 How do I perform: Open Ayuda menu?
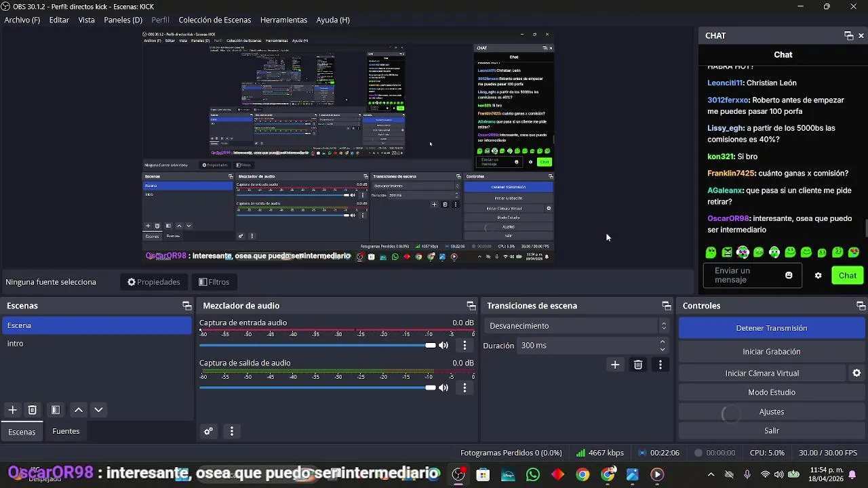pos(333,20)
